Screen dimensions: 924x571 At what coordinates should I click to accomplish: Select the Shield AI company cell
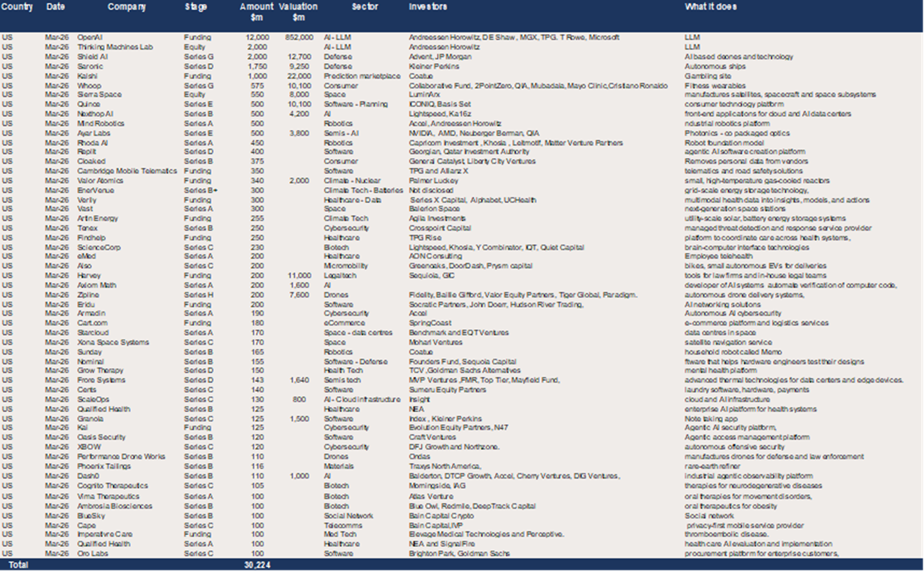pos(93,57)
